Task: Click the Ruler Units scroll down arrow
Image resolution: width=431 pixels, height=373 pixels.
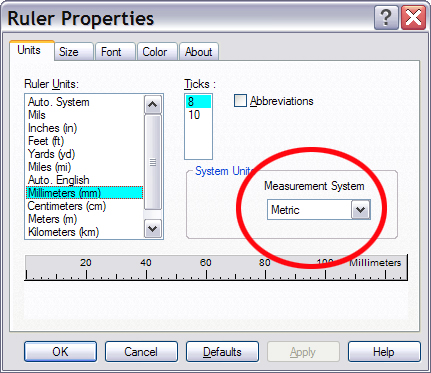Action: [x=153, y=229]
